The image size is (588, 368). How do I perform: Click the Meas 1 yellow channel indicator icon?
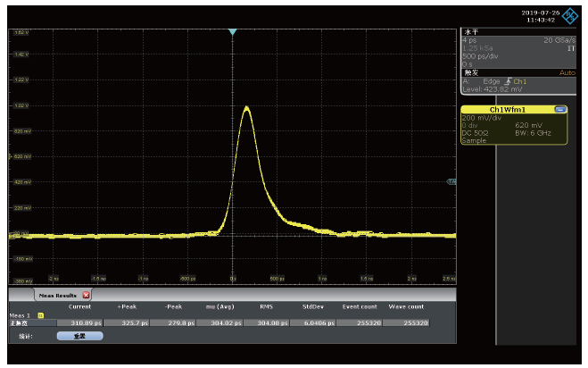click(40, 315)
